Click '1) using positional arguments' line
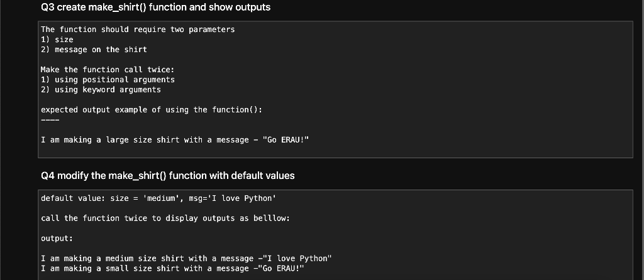 (x=108, y=80)
